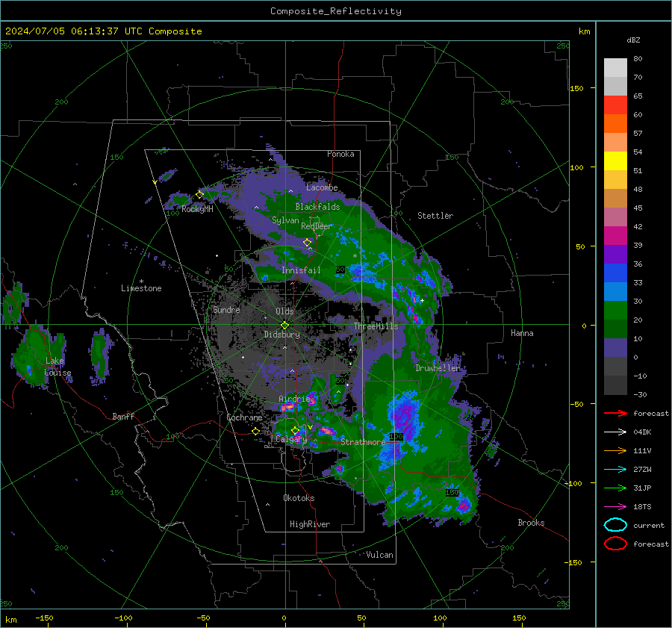Click the 80 dBZ value label
Viewport: 672px width, 628px height.
[638, 59]
